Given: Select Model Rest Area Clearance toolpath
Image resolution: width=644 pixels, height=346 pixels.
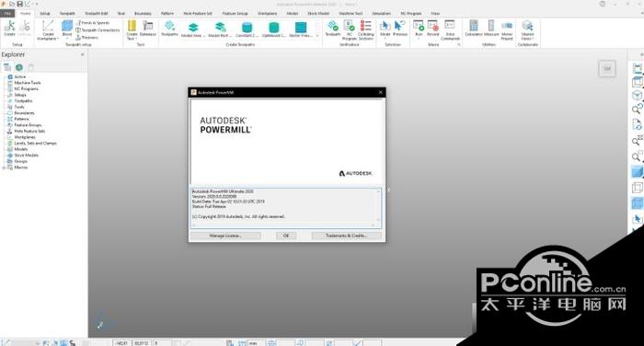Looking at the screenshot, I should point(220,29).
